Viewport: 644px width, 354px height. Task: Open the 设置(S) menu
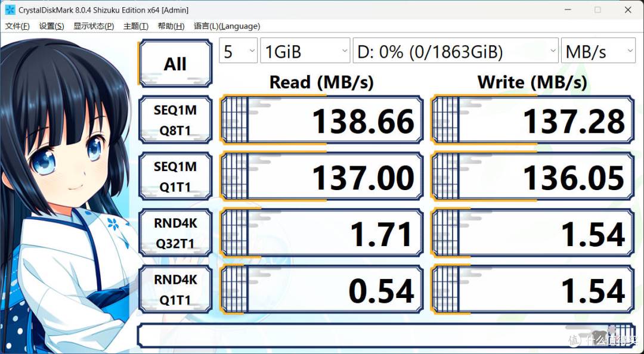tap(51, 26)
